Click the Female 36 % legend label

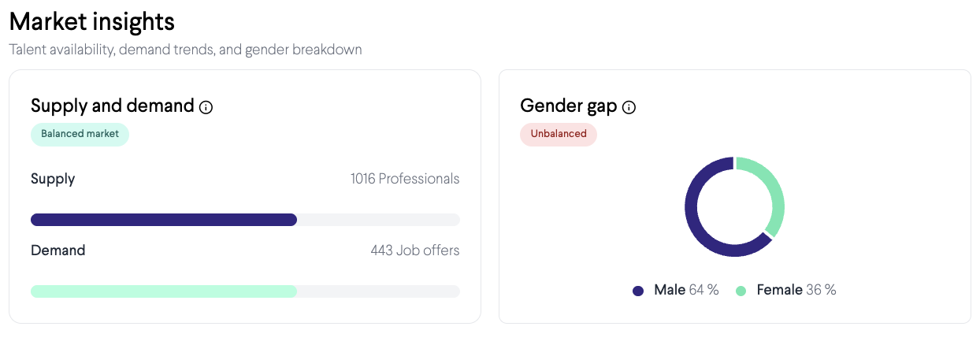pyautogui.click(x=796, y=290)
